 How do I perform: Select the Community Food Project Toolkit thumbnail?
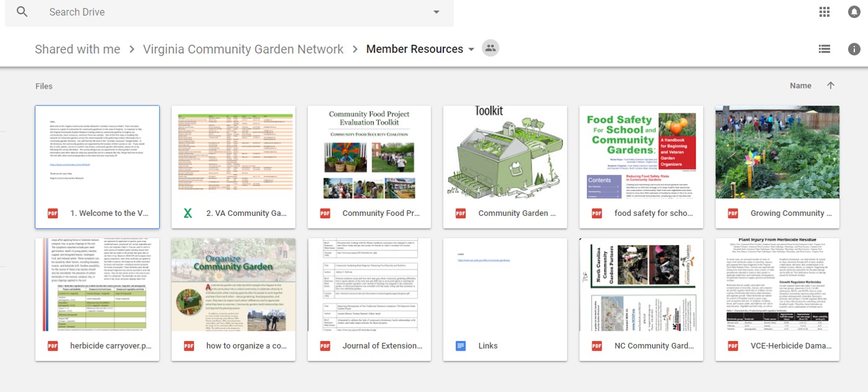369,152
